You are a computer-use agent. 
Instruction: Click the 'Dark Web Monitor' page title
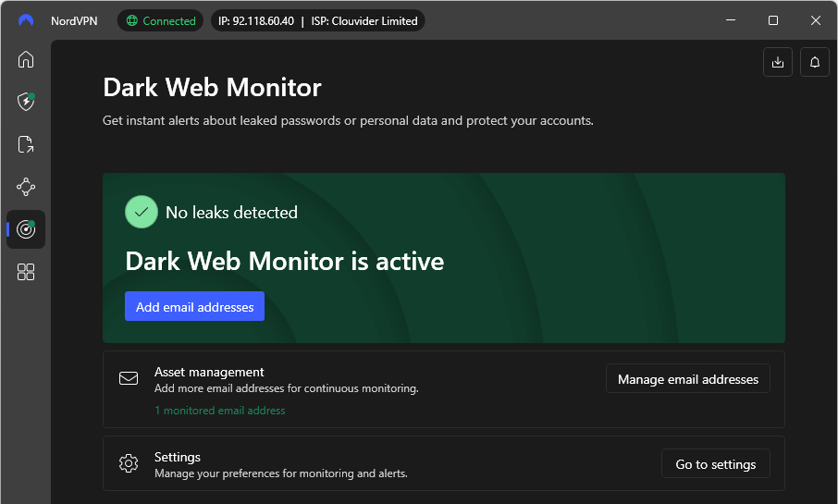pos(212,88)
